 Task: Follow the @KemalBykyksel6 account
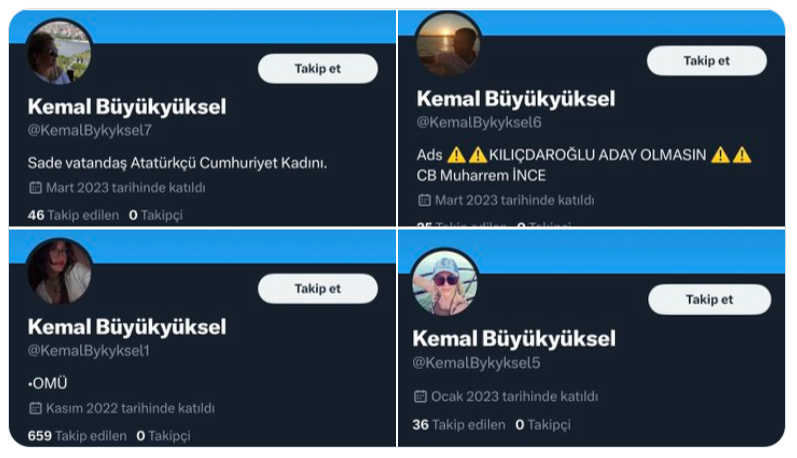click(707, 61)
